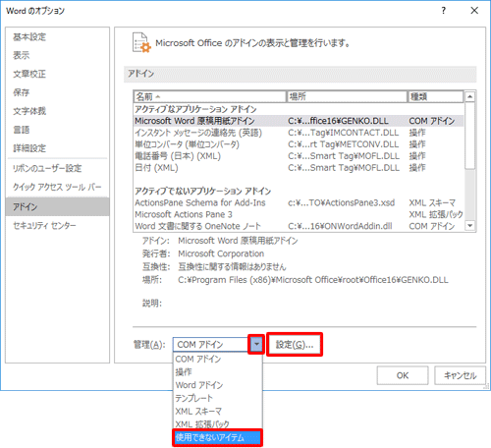
Task: Choose XML 拡張パック from dropdown list
Action: pyautogui.click(x=218, y=424)
